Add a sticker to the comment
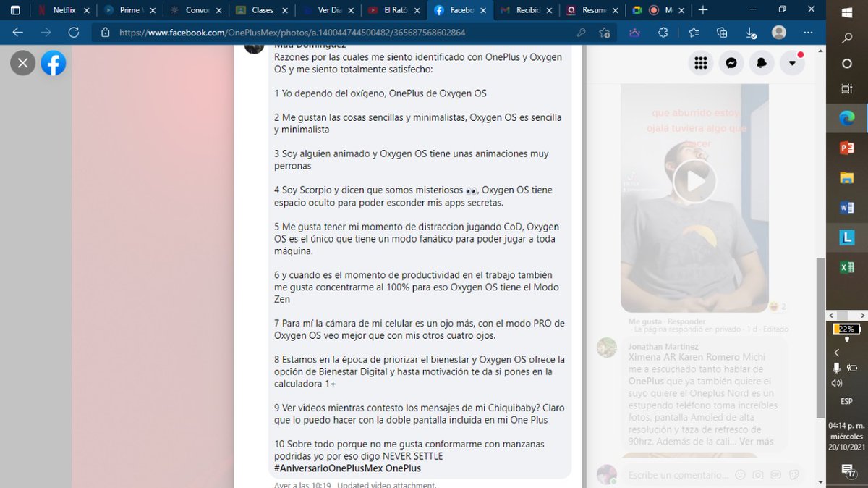The image size is (868, 488). (x=793, y=476)
